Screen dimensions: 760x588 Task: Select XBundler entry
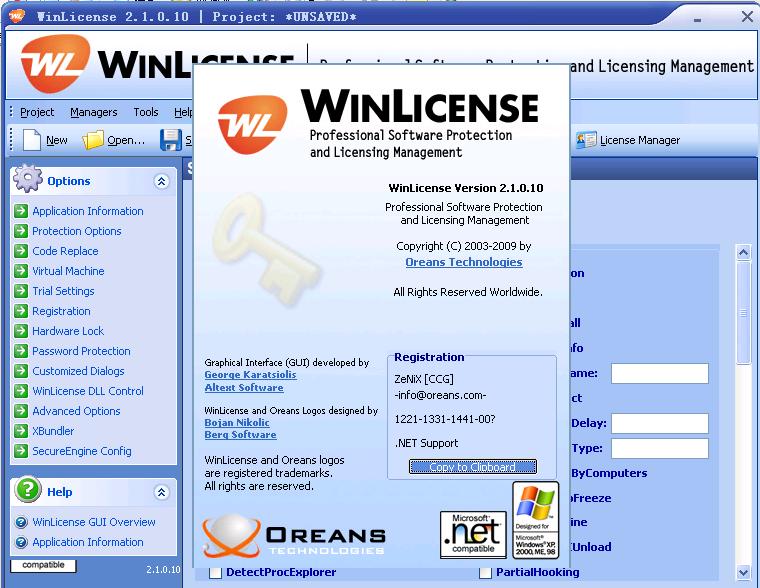[53, 430]
